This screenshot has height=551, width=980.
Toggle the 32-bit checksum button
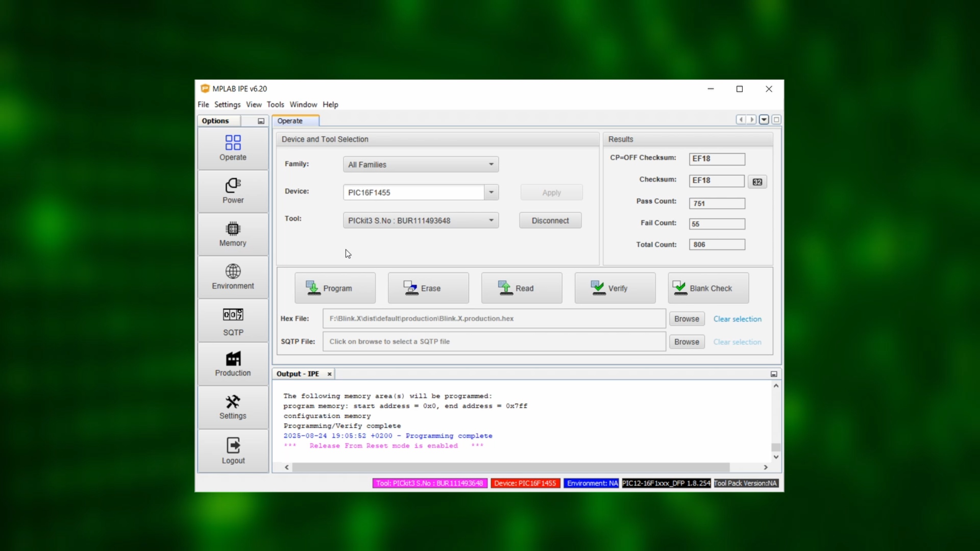(757, 182)
